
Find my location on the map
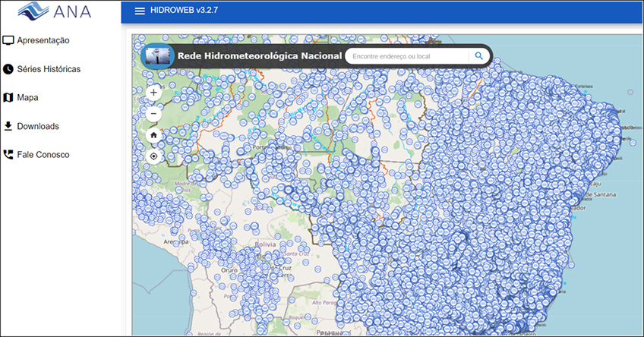(154, 156)
